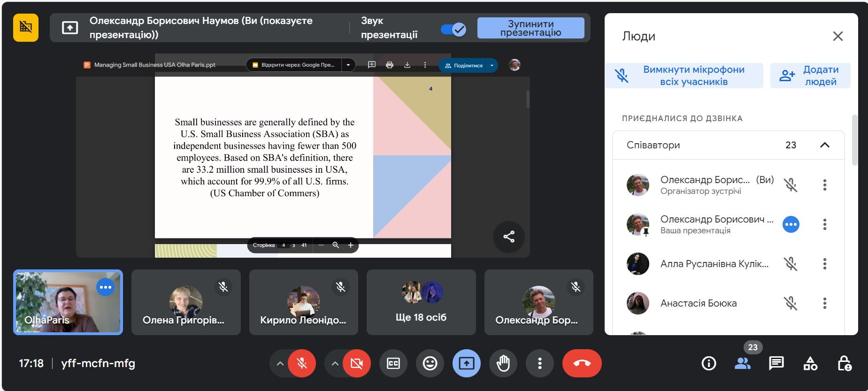Viewport: 868px width, 391px height.
Task: Raise your hand in the meeting
Action: point(503,363)
